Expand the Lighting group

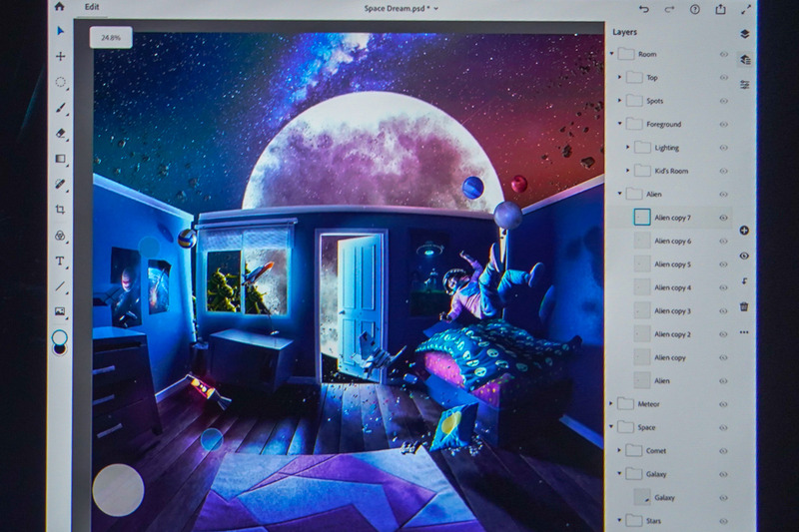628,147
